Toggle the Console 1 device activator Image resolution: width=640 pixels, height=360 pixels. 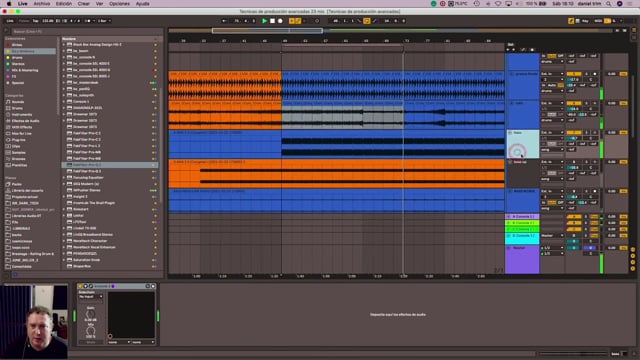coord(80,286)
